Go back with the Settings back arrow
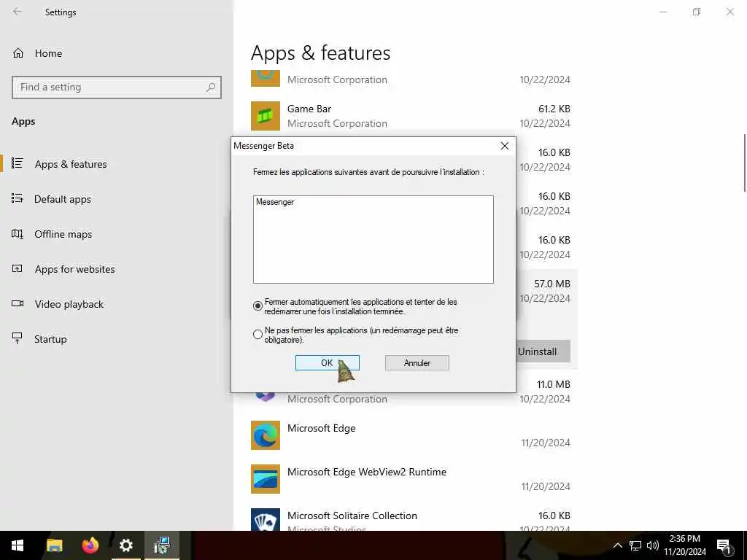The height and width of the screenshot is (560, 747). click(18, 12)
